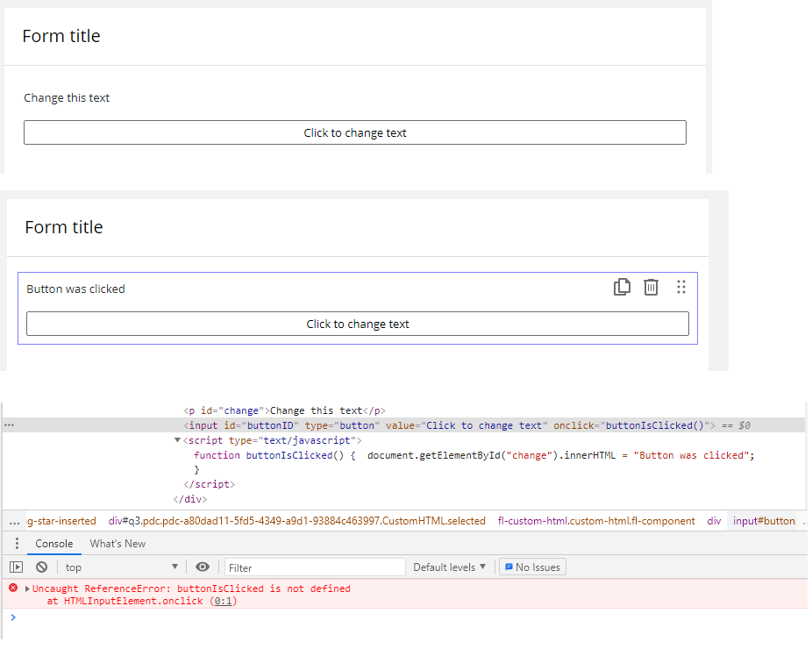Click the No Issues button
812x649 pixels.
[x=532, y=567]
